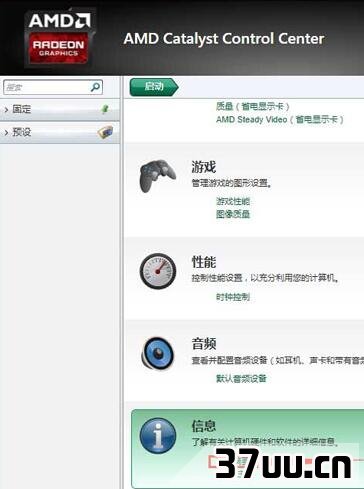Click the gauge icon for 性能
Viewport: 364px width, 489px height.
click(158, 271)
